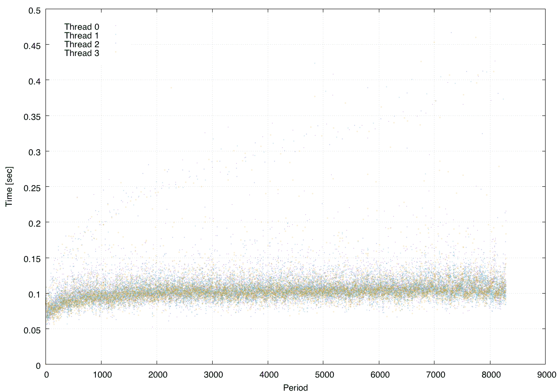The width and height of the screenshot is (560, 392).
Task: Click x-axis tick label 4000
Action: pyautogui.click(x=268, y=375)
